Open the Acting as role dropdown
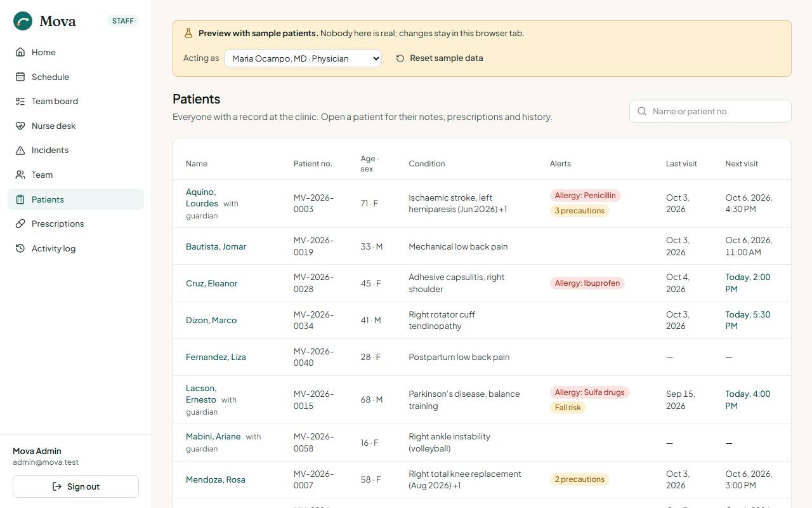 pos(303,58)
